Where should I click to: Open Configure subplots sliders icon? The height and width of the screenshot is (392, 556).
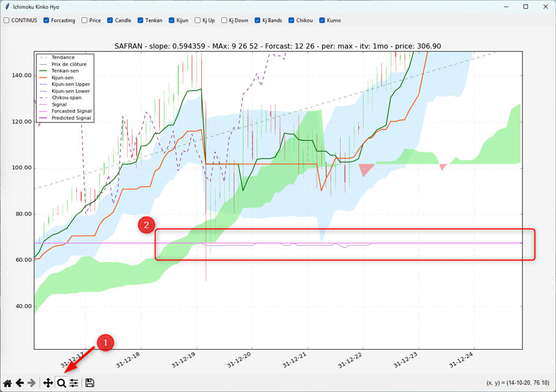click(x=74, y=383)
